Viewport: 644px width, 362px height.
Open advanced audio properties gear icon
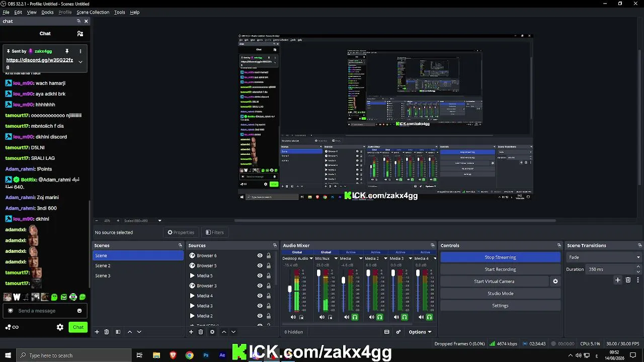click(x=398, y=332)
